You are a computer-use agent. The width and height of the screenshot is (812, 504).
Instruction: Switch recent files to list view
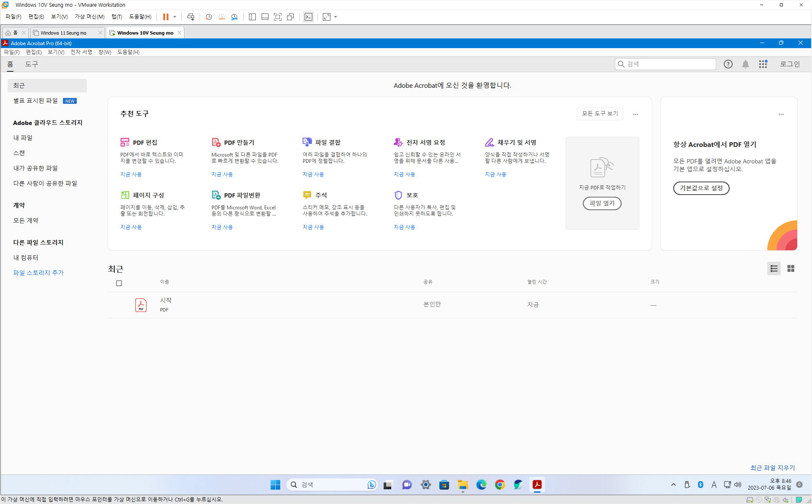click(x=774, y=268)
